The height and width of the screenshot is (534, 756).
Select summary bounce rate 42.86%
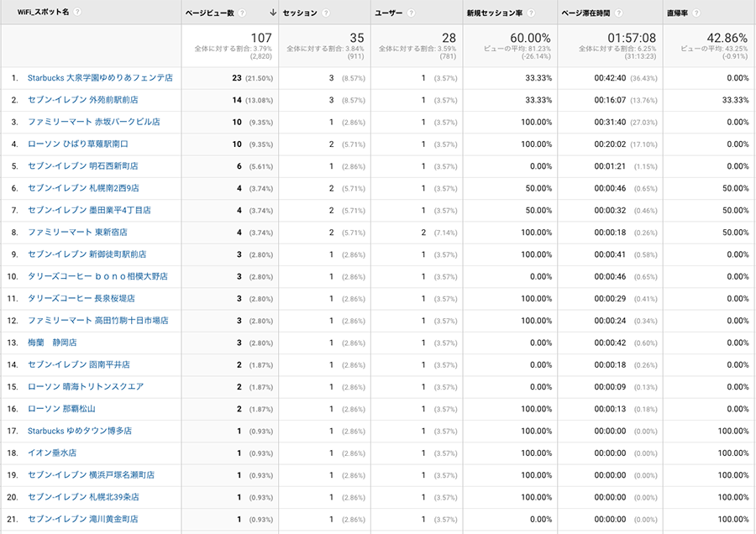pyautogui.click(x=727, y=38)
